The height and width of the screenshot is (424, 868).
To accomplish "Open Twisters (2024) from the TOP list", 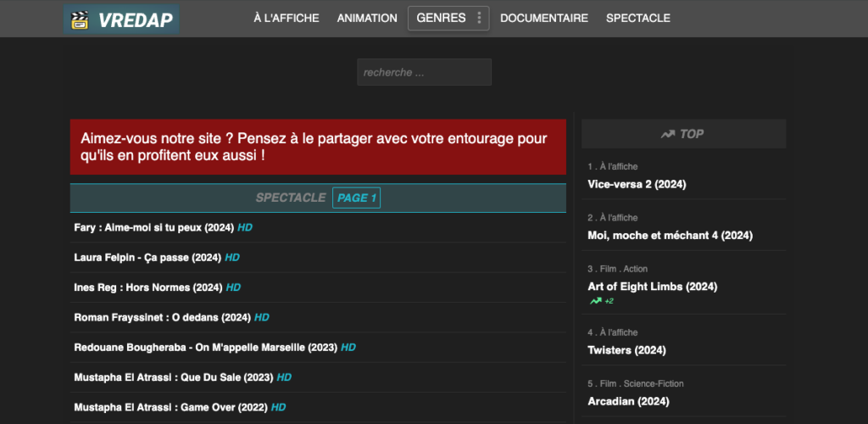I will pyautogui.click(x=626, y=350).
